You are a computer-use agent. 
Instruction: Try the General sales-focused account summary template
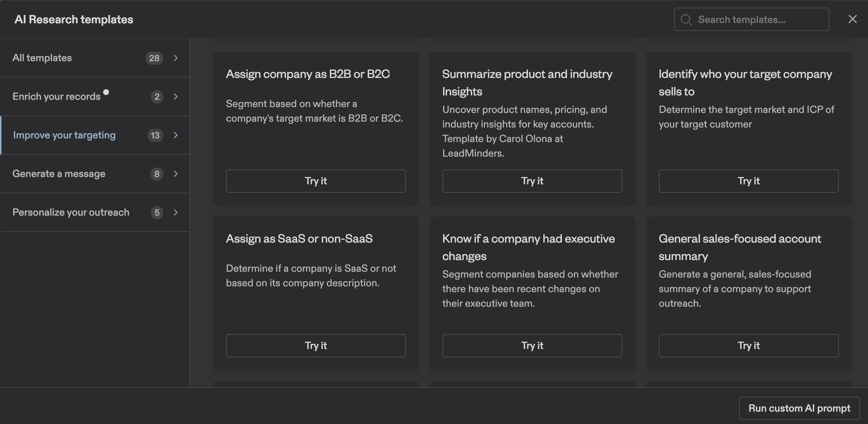[748, 345]
